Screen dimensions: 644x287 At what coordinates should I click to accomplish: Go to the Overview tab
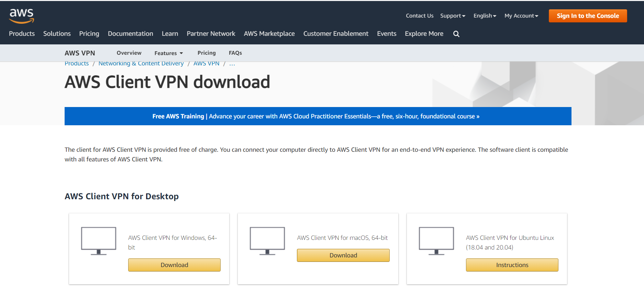(x=129, y=53)
